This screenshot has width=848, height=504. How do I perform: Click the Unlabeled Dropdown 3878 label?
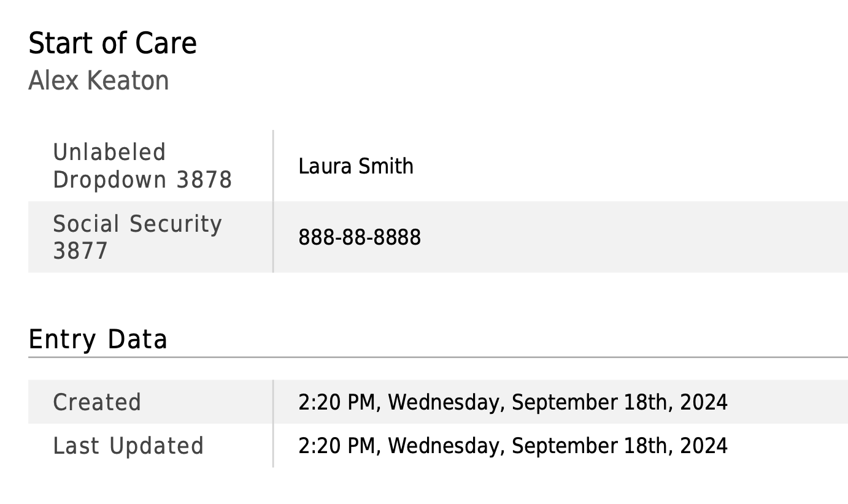(x=142, y=166)
